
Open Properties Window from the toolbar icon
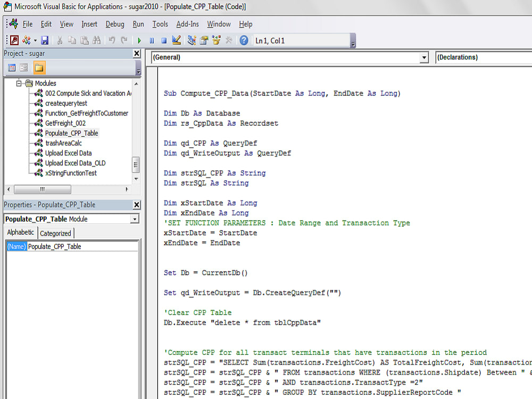point(204,40)
